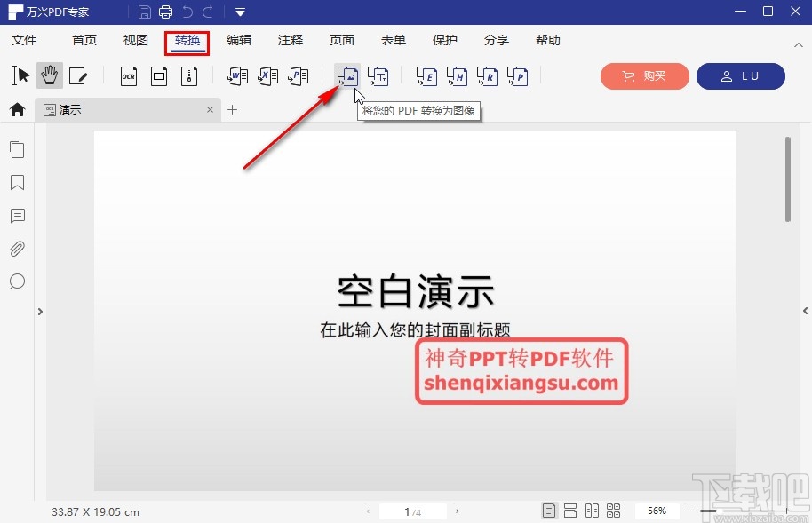This screenshot has width=812, height=523.
Task: Open the LU account button
Action: pyautogui.click(x=741, y=76)
